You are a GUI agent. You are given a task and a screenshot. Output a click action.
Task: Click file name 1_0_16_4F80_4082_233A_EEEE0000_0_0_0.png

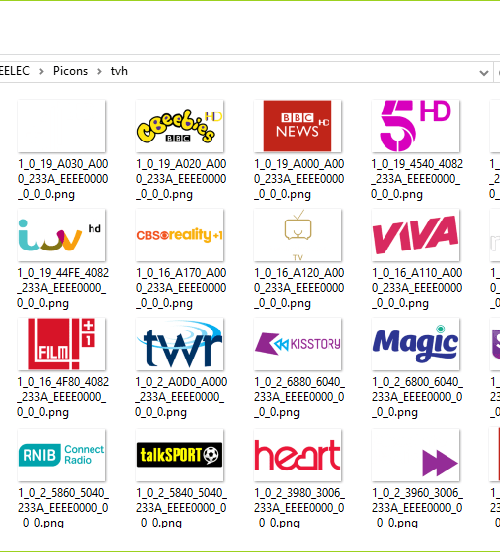(63, 397)
